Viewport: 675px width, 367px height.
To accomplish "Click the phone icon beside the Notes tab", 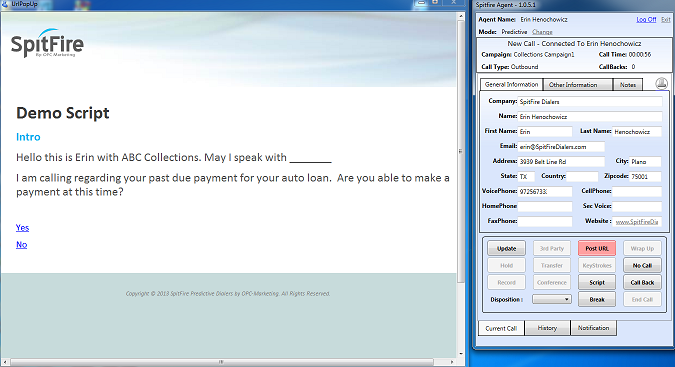I will (661, 83).
